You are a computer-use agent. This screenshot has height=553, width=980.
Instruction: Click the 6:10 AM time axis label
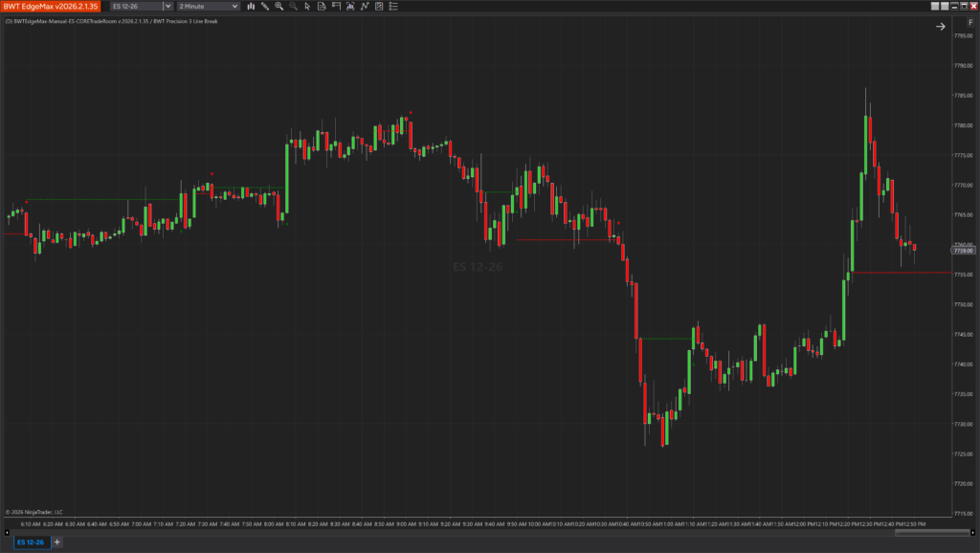click(31, 524)
